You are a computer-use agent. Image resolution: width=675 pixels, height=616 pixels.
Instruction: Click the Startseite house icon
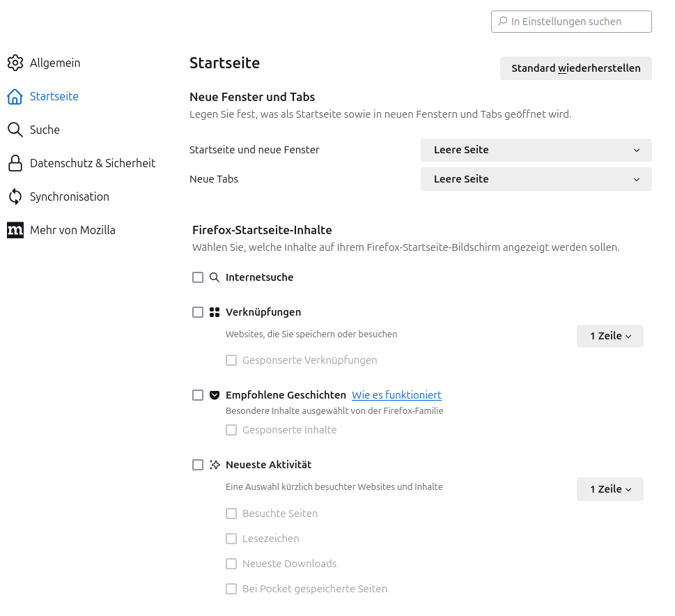coord(15,96)
